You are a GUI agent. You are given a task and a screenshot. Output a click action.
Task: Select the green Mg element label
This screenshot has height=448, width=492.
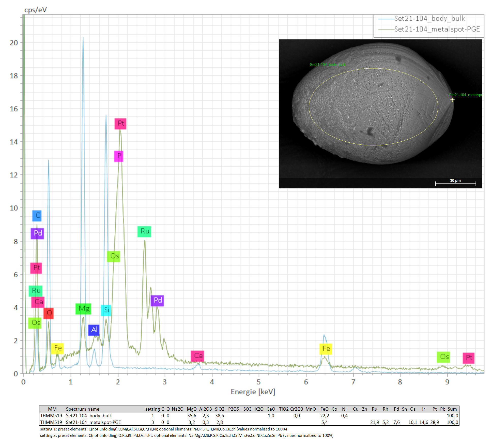[83, 309]
